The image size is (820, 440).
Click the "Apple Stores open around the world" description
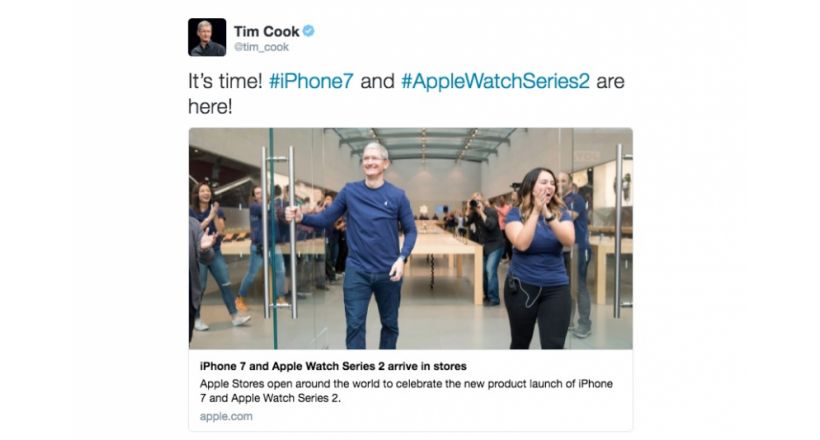(x=406, y=391)
